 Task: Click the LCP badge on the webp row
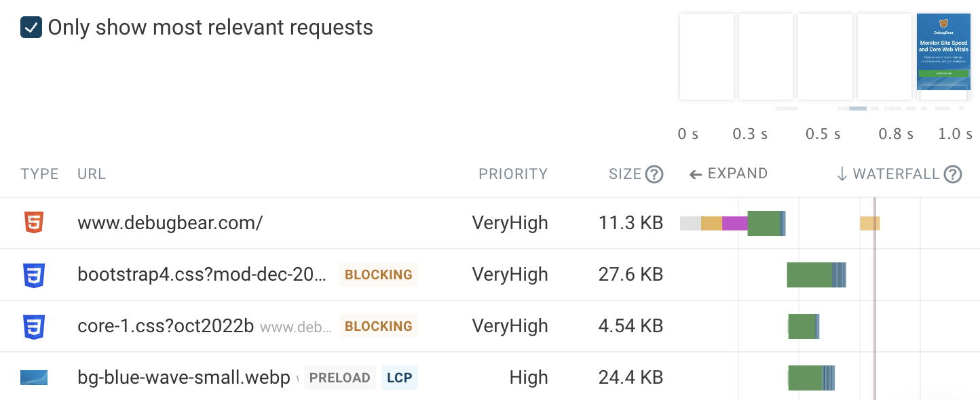click(399, 378)
